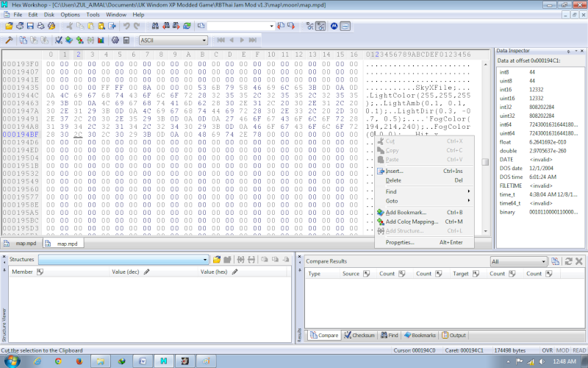Open the File menu
The image size is (588, 368).
[x=18, y=15]
